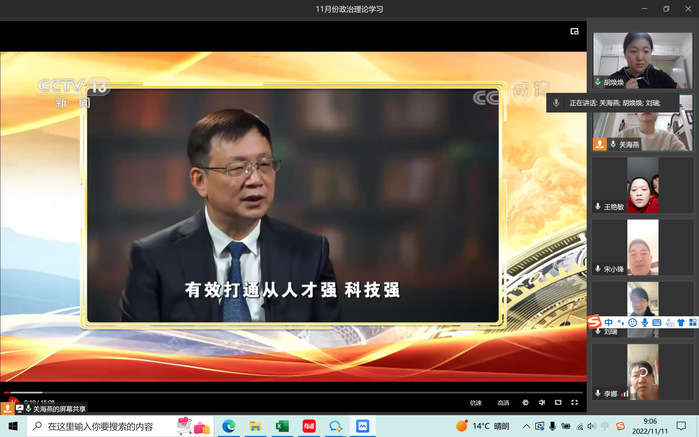Open the Tencent Meeting icon in the taskbar
Image resolution: width=699 pixels, height=437 pixels.
(x=363, y=426)
